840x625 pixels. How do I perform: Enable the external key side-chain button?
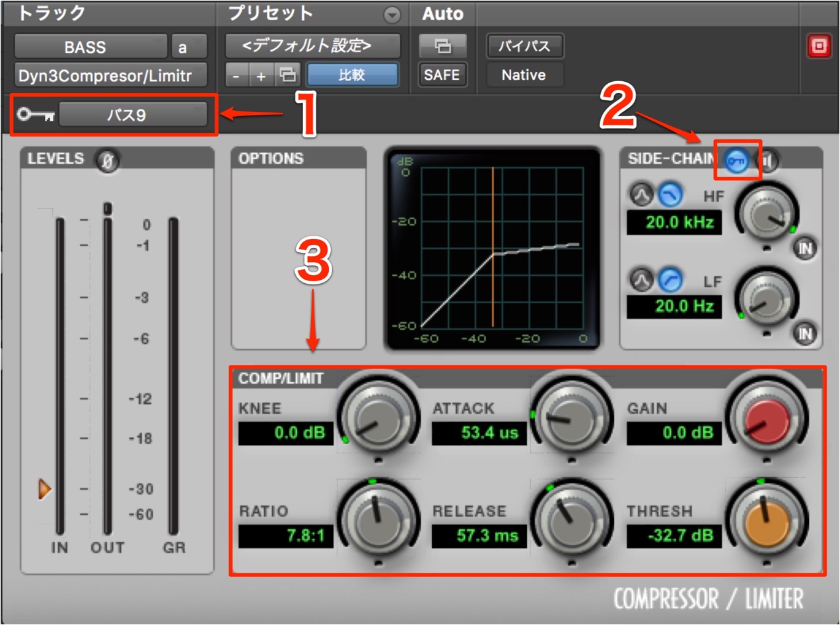[x=737, y=160]
